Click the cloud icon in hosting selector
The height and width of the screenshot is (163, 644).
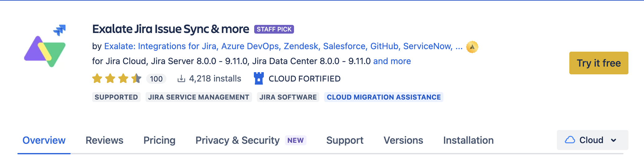[x=570, y=140]
